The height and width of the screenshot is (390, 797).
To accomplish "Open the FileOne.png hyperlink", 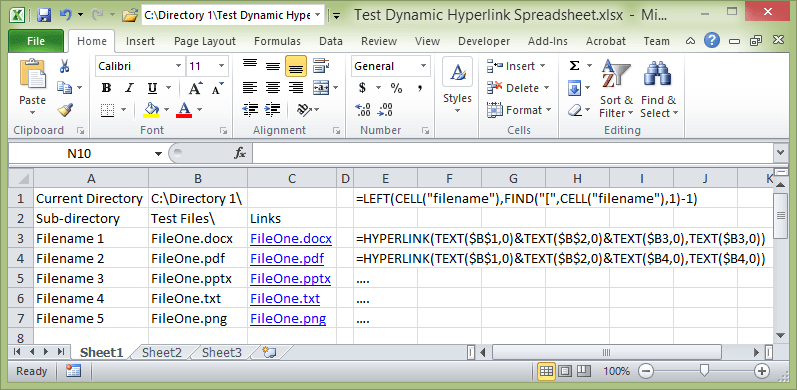I will point(288,319).
